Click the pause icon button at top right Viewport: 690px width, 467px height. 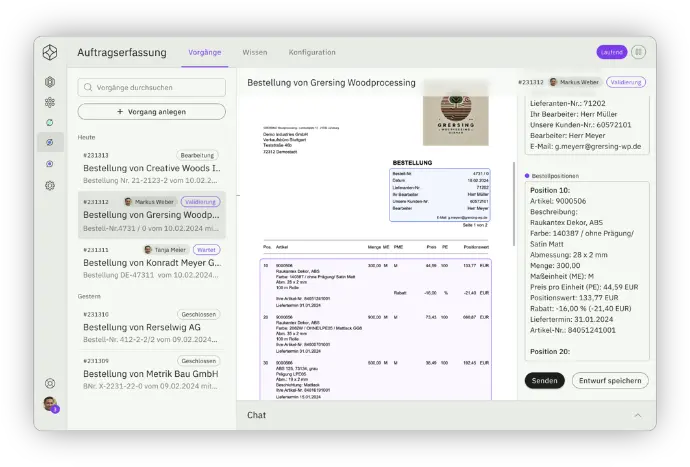pos(638,52)
